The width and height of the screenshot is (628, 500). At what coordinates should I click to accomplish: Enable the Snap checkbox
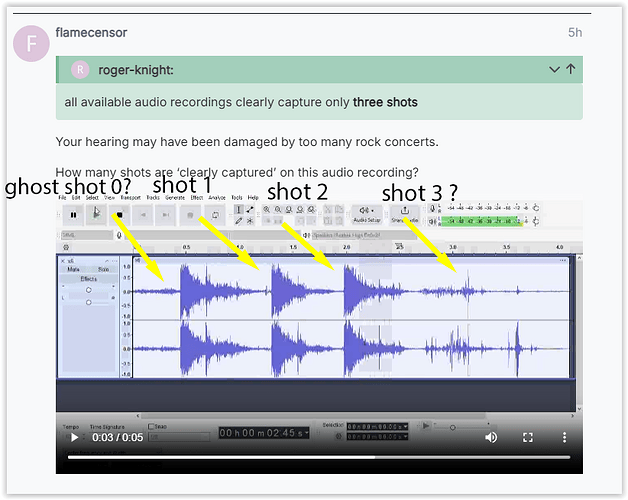coord(150,426)
